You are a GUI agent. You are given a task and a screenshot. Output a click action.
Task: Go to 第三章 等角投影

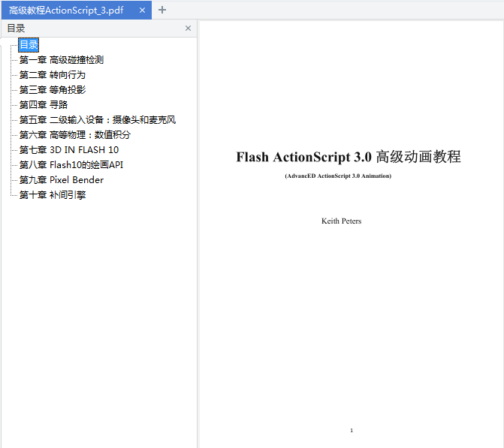click(x=53, y=90)
